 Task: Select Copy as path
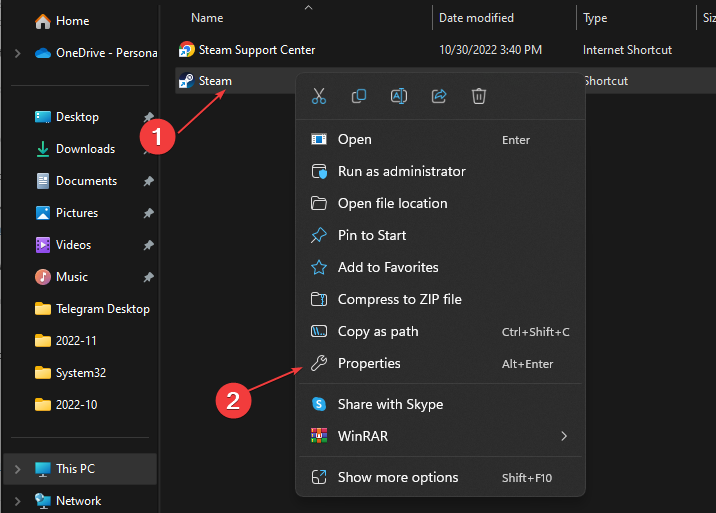coord(441,331)
